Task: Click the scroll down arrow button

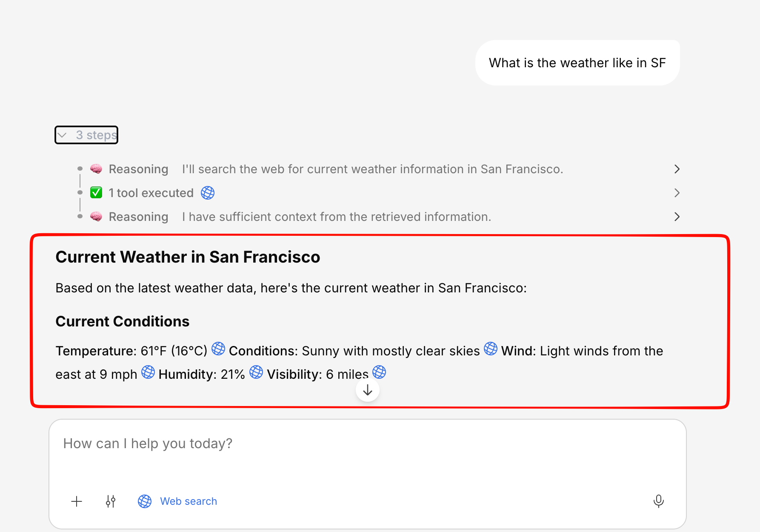Action: pos(368,390)
